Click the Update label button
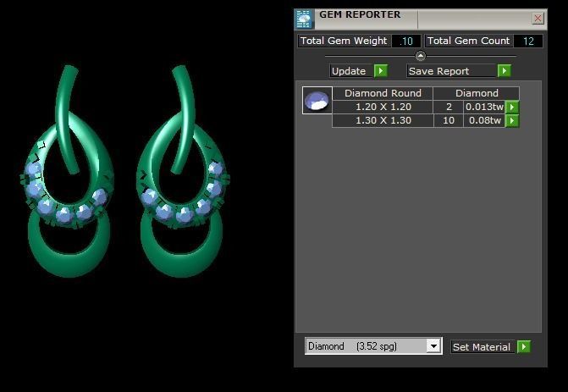Viewport: 568px width, 392px height. tap(351, 71)
